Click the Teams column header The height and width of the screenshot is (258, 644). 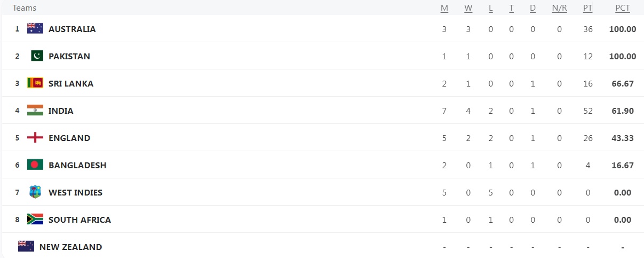(24, 8)
